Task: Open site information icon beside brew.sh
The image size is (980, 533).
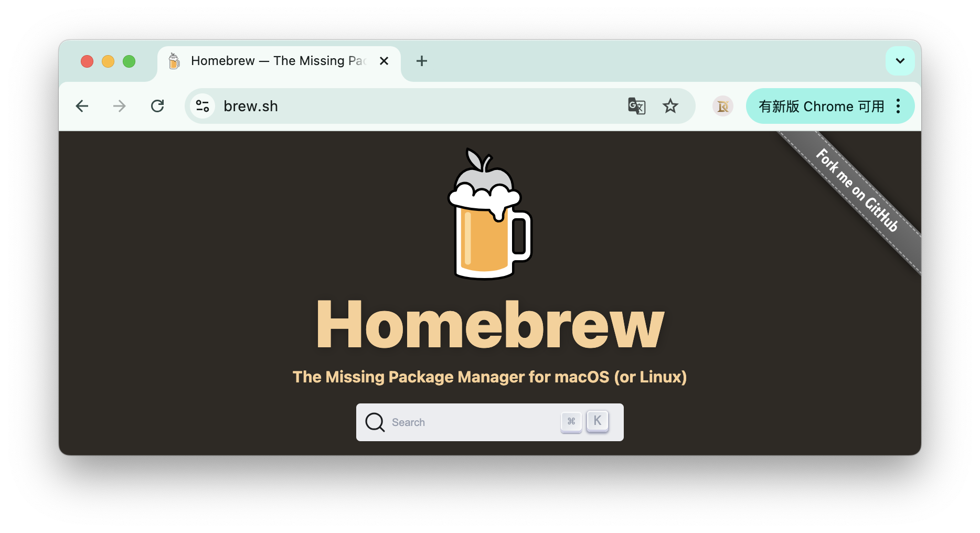Action: pyautogui.click(x=203, y=106)
